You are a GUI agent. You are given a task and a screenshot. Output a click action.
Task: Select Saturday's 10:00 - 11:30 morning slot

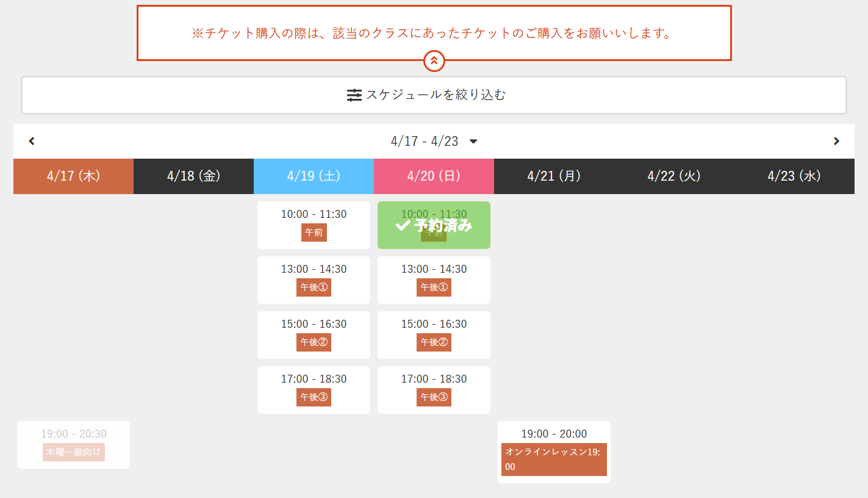(314, 225)
